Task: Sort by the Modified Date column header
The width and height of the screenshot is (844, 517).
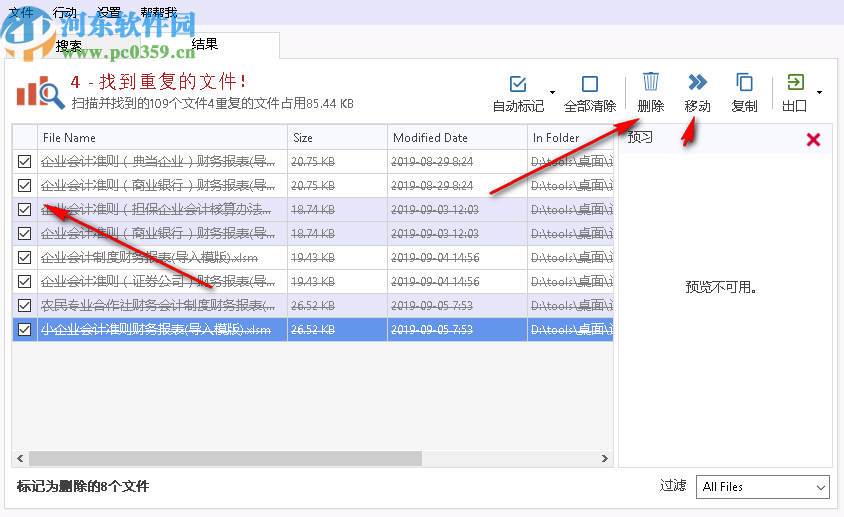Action: (457, 137)
